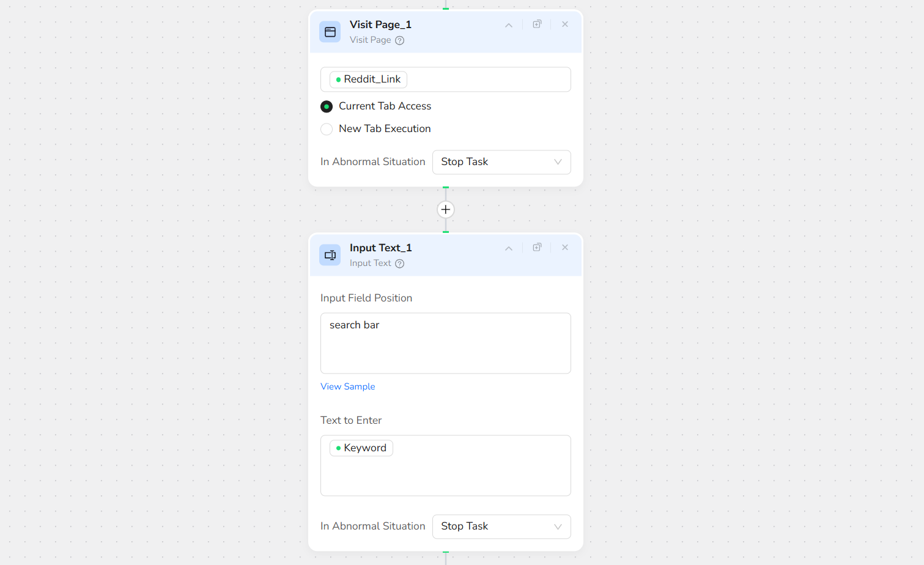Click the Visit Page_1 browser window icon
Image resolution: width=924 pixels, height=565 pixels.
point(330,32)
